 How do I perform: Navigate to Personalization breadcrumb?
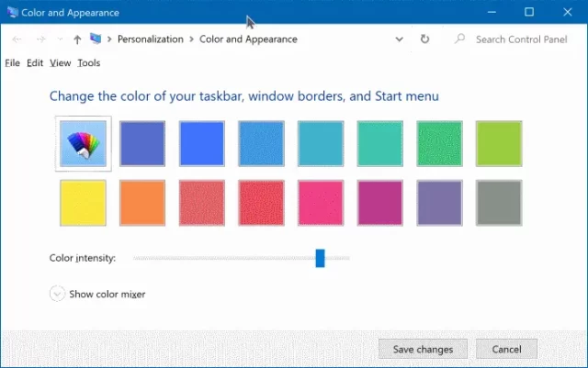click(151, 39)
